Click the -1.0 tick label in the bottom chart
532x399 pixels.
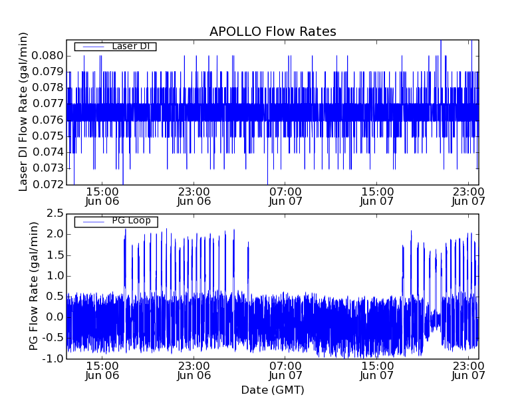(53, 358)
